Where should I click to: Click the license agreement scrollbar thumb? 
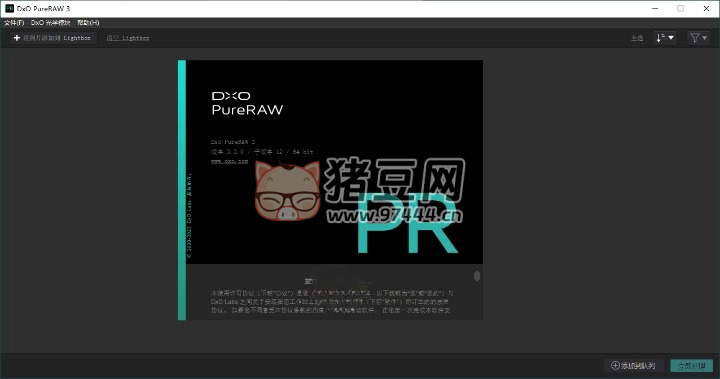click(x=477, y=276)
